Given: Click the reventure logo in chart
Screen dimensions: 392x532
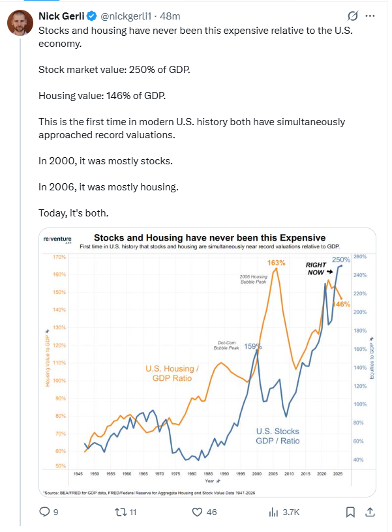Looking at the screenshot, I should [57, 239].
